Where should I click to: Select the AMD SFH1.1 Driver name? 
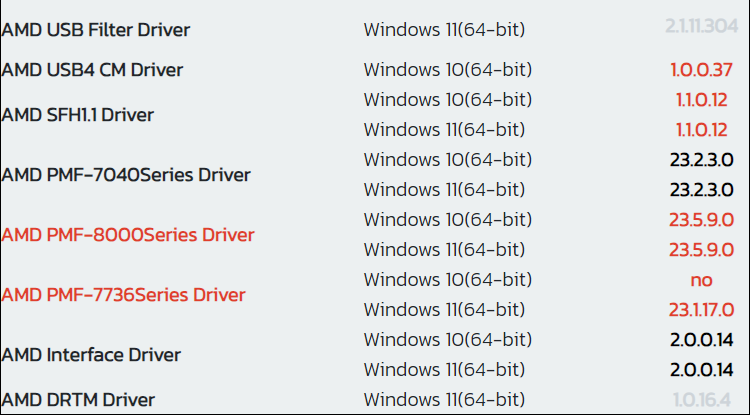coord(77,115)
